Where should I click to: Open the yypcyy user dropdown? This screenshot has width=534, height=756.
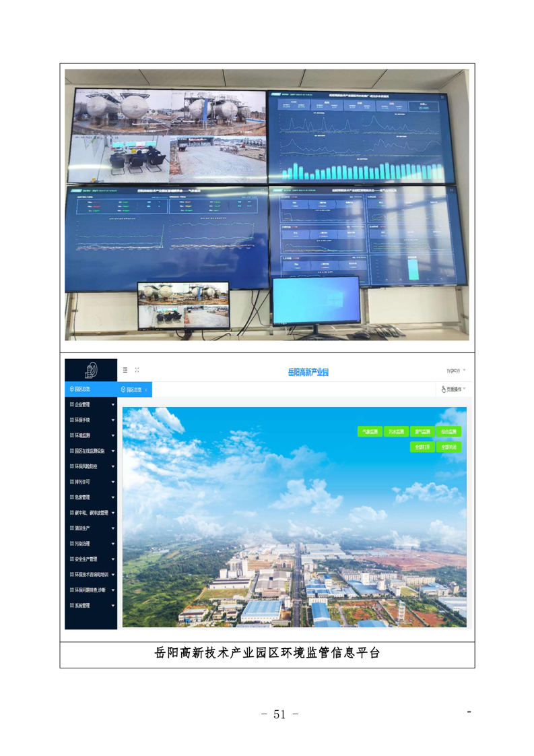point(464,371)
